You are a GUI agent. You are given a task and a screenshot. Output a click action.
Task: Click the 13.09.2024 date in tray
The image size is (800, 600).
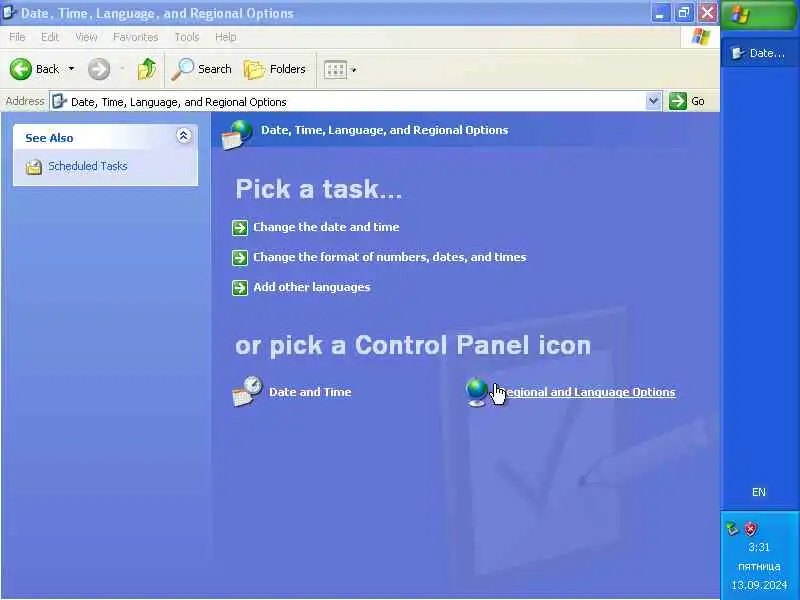point(759,585)
